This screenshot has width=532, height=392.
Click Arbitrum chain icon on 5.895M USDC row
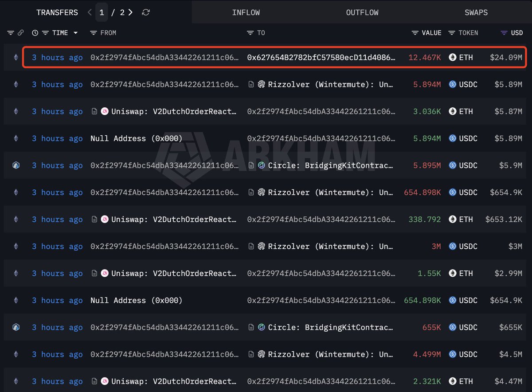(16, 165)
